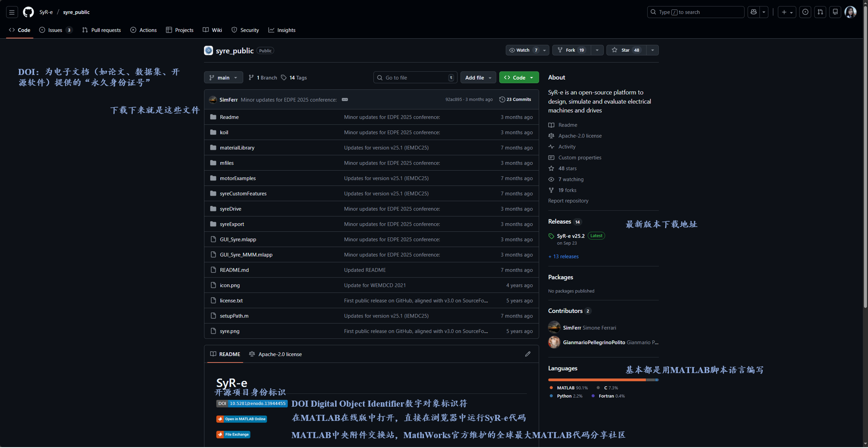Focus the Go to file field

click(415, 78)
